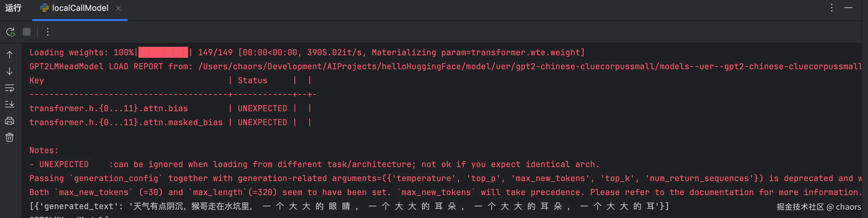This screenshot has width=868, height=218.
Task: Toggle scroll to end of output
Action: pos(10,104)
